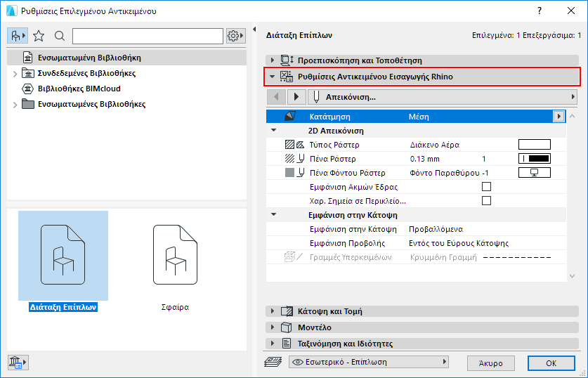The width and height of the screenshot is (588, 378).
Task: Open the Εσωτερικό - Επίπλωση layer dropdown
Action: click(x=369, y=362)
